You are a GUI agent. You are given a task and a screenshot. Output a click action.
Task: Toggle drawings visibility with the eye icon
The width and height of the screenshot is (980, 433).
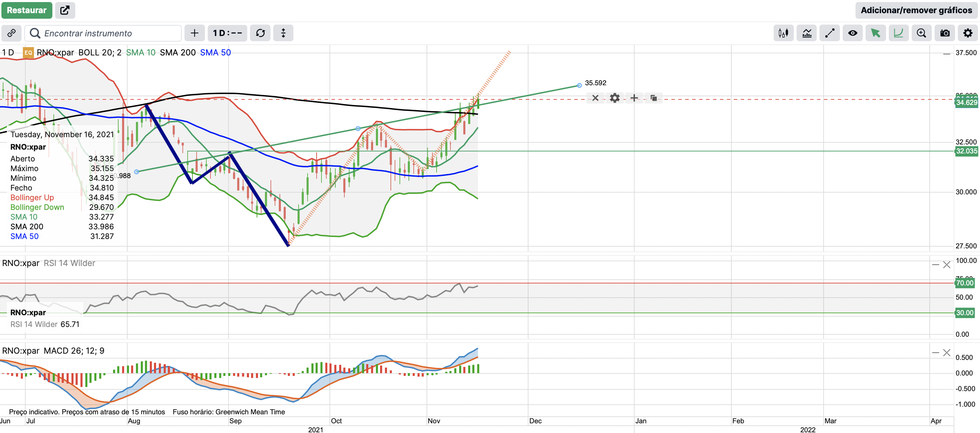coord(852,33)
